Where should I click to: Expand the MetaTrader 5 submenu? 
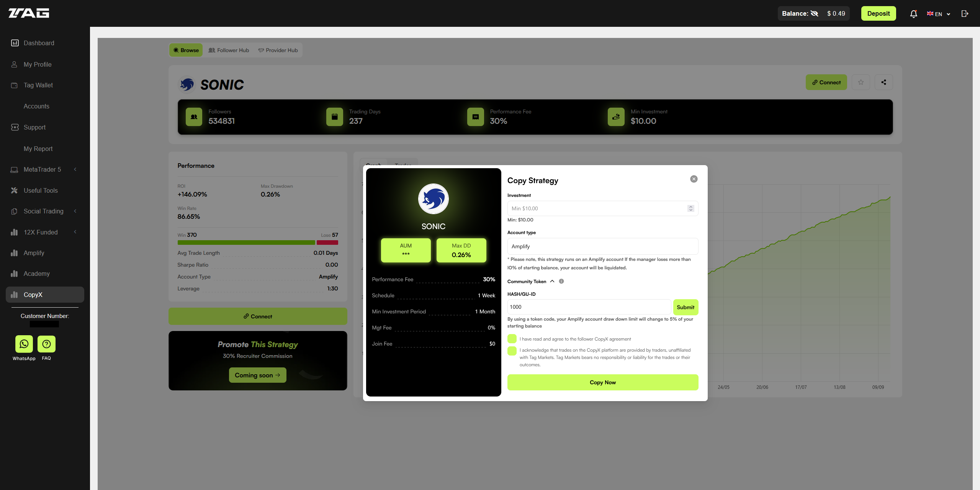tap(75, 169)
